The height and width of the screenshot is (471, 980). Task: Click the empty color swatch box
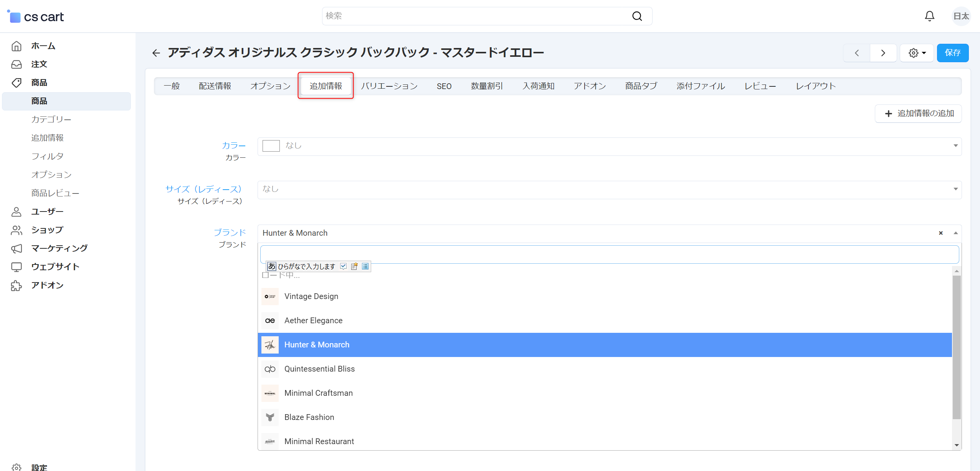pos(271,146)
